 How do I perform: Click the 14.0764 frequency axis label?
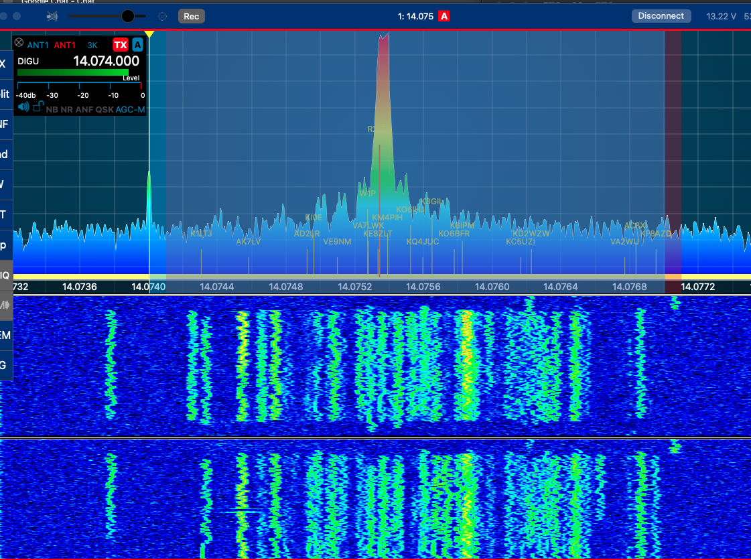[x=560, y=287]
